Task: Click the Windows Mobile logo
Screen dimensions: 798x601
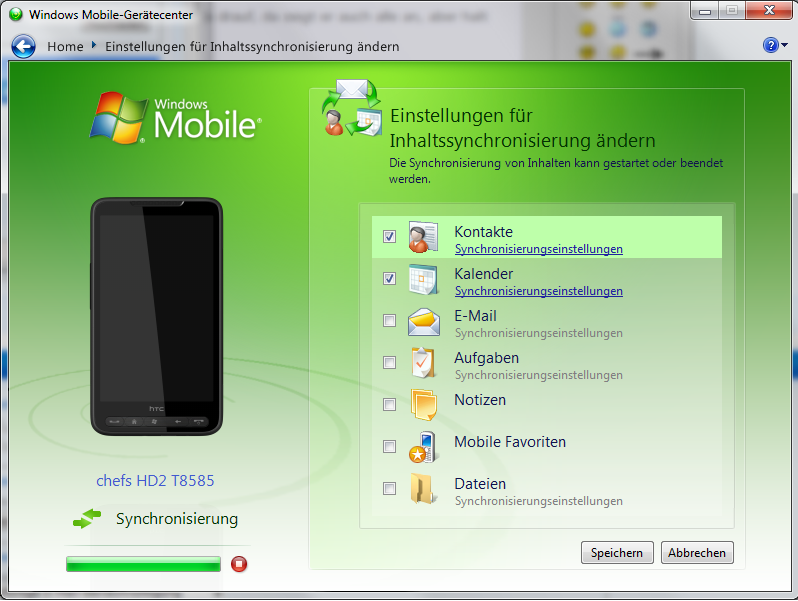Action: 176,118
